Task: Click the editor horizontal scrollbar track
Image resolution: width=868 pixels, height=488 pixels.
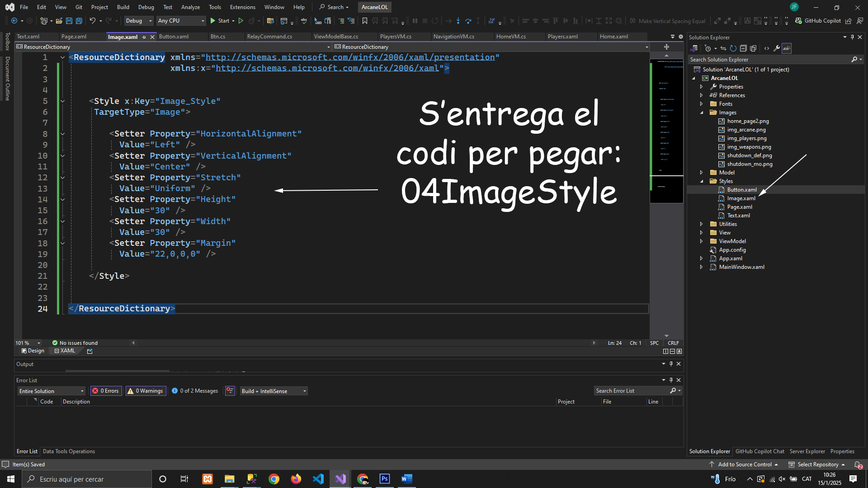Action: (362, 343)
